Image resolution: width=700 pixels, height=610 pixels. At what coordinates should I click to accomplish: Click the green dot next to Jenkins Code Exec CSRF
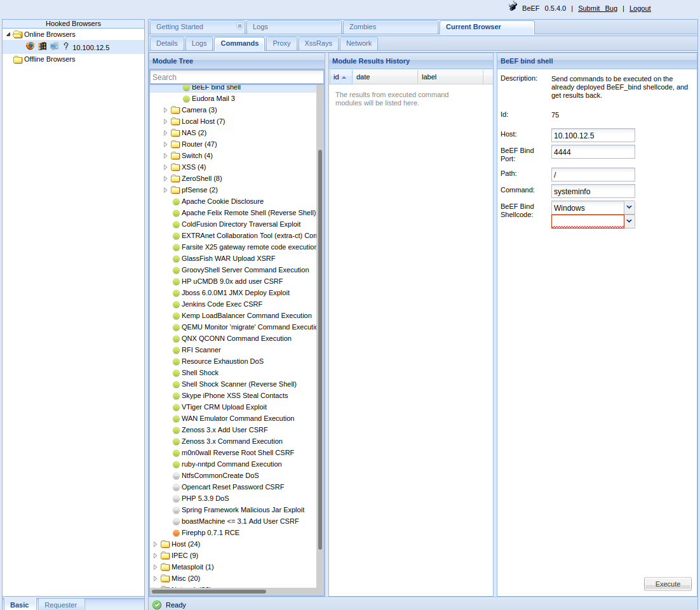pos(177,304)
